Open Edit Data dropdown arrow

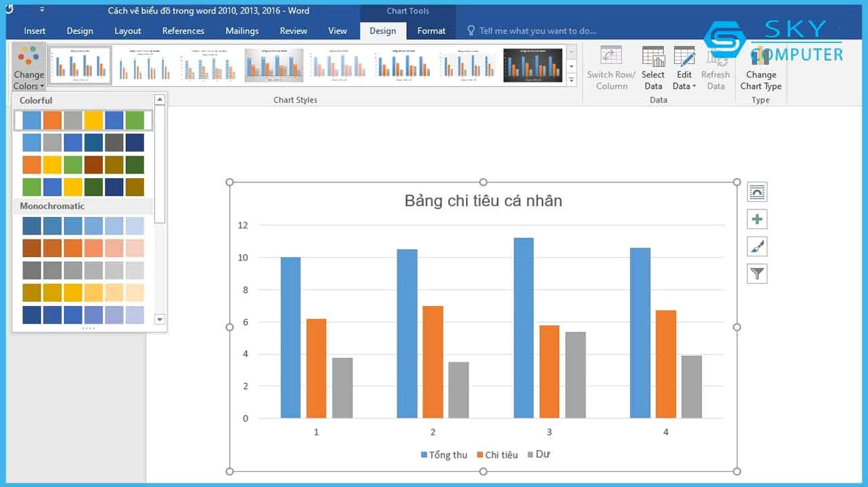[694, 86]
